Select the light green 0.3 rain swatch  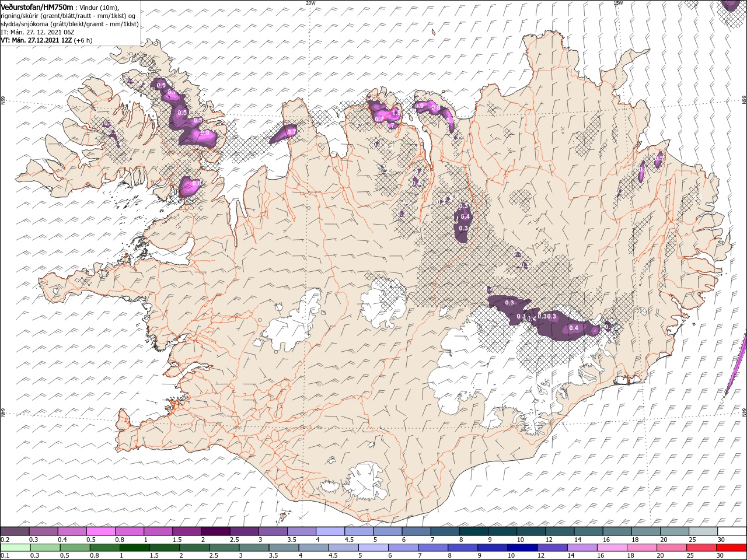pos(46,548)
